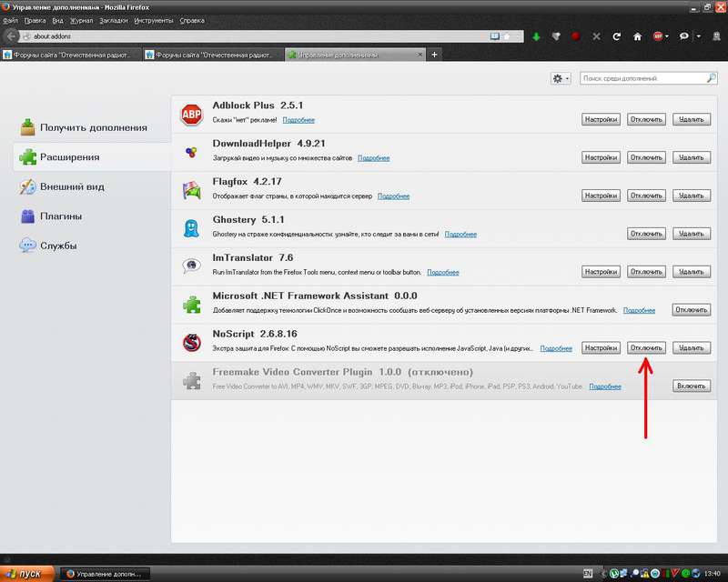The width and height of the screenshot is (728, 582).
Task: Open Настройки for ImTranslator
Action: 601,272
